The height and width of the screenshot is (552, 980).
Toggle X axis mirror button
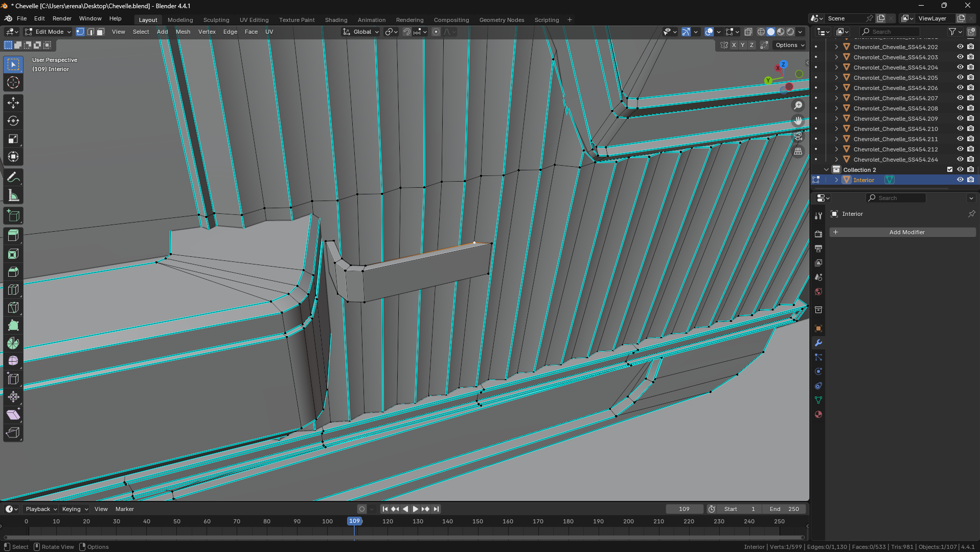(x=734, y=45)
